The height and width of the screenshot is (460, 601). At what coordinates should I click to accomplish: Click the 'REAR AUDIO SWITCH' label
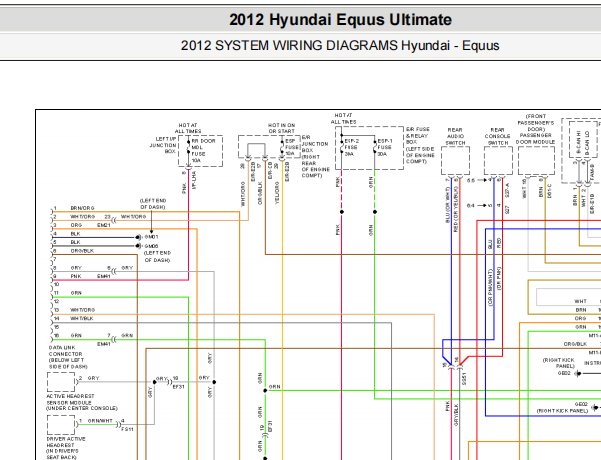pyautogui.click(x=455, y=136)
